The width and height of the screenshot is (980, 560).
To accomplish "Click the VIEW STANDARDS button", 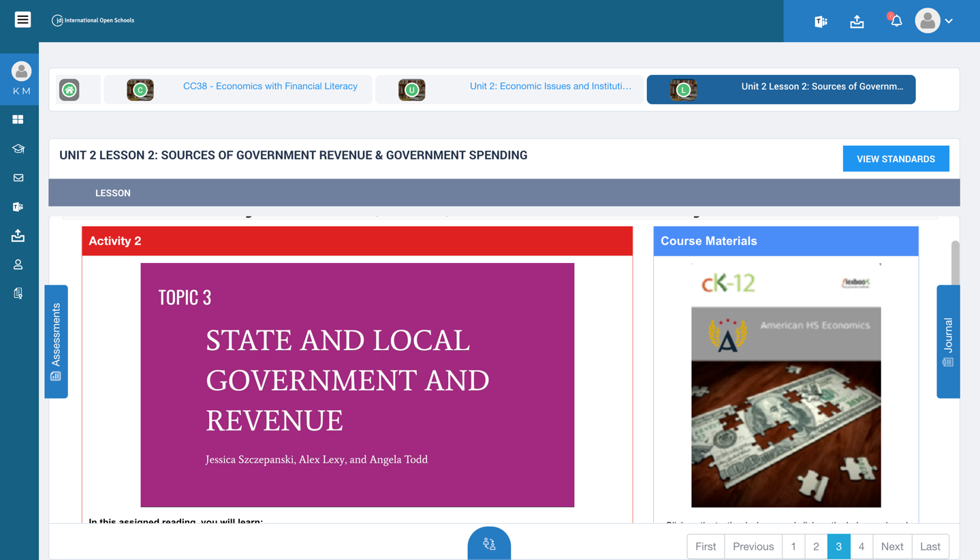I will click(x=896, y=159).
